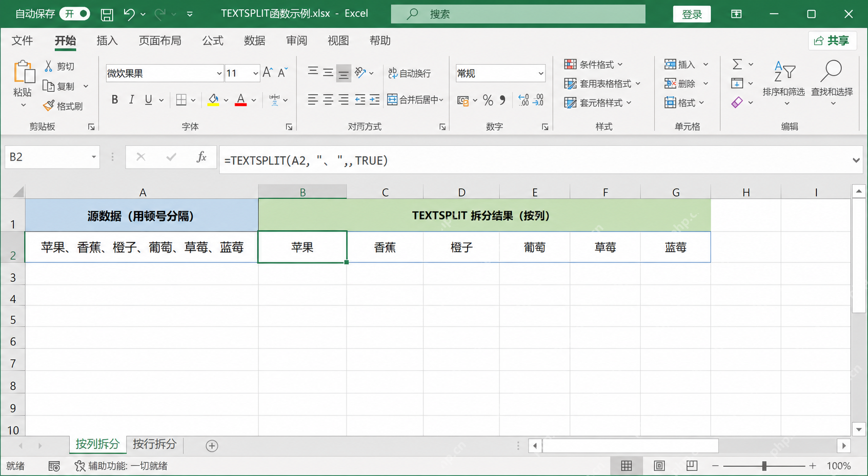This screenshot has height=476, width=868.
Task: Switch to page layout view icon
Action: point(659,466)
